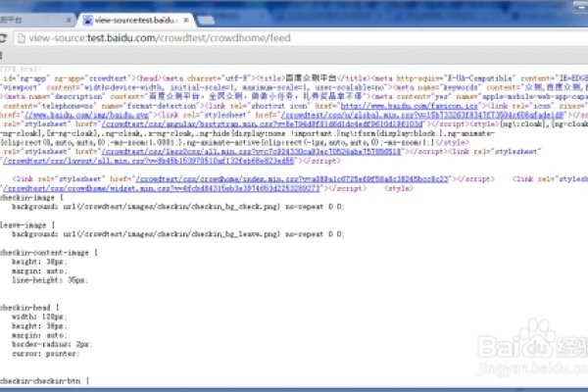Click the reload page icon
This screenshot has height=392, width=588.
(x=7, y=38)
